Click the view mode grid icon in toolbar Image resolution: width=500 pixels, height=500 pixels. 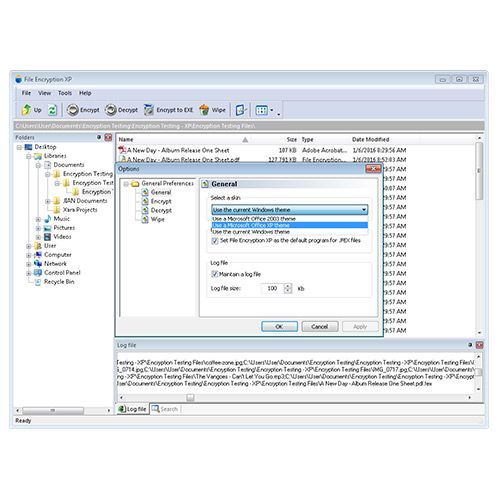262,110
